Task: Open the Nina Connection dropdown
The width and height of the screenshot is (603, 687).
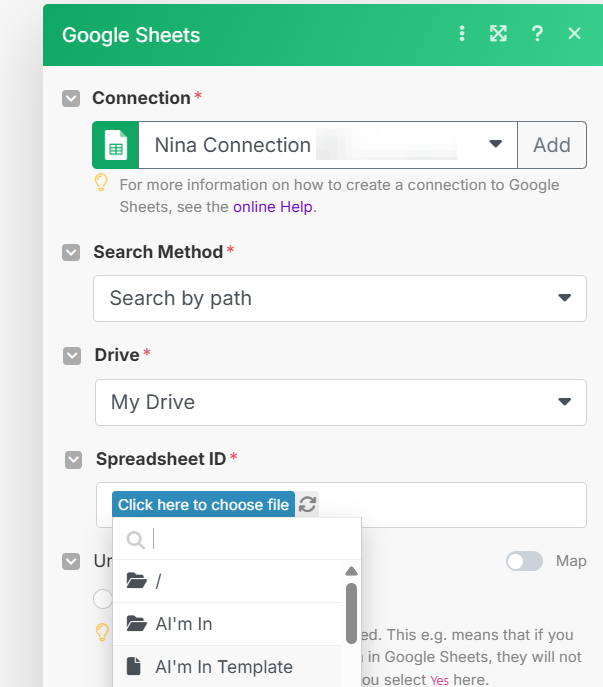Action: click(328, 145)
